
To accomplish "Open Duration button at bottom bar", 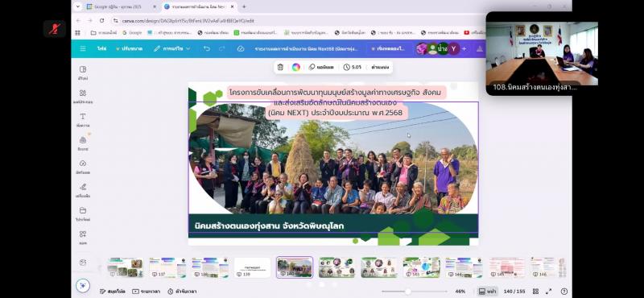I will pyautogui.click(x=146, y=291).
